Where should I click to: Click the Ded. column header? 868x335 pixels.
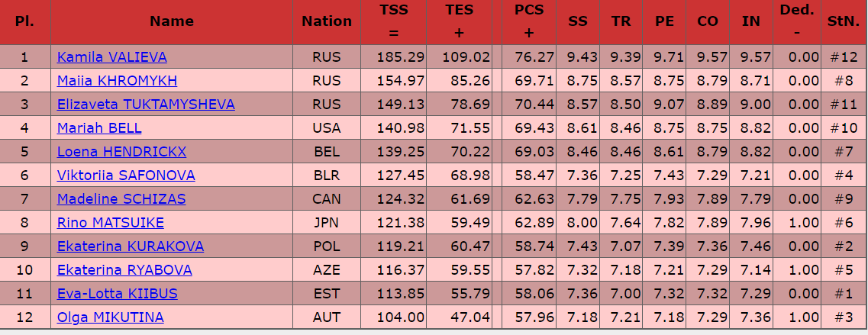coord(797,21)
